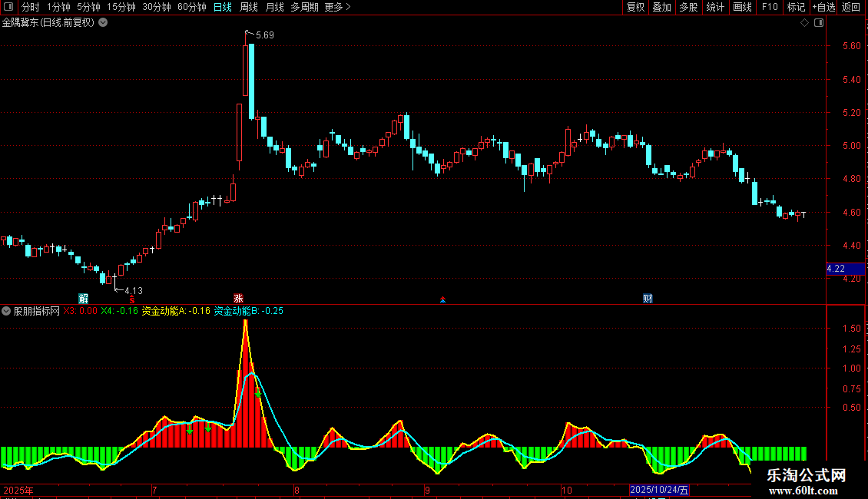Click the month 9 axis label
The image size is (868, 499).
coord(427,490)
